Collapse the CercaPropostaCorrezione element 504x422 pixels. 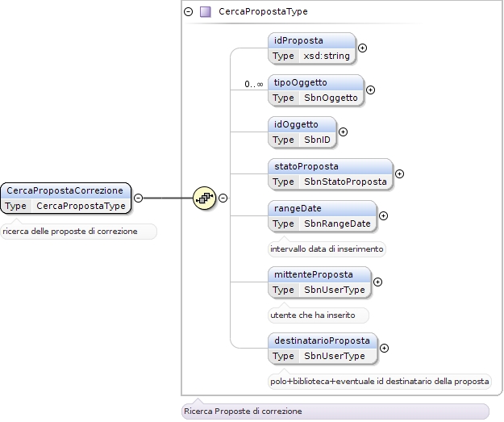coord(138,198)
